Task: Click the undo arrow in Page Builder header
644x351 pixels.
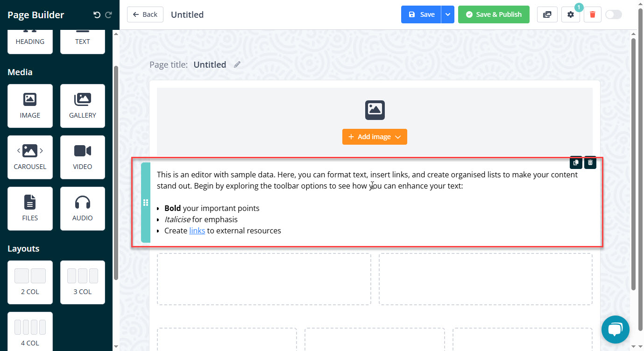Action: pos(97,15)
